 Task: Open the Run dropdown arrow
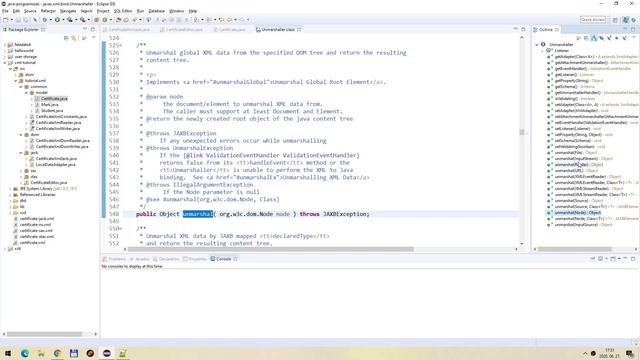(63, 20)
